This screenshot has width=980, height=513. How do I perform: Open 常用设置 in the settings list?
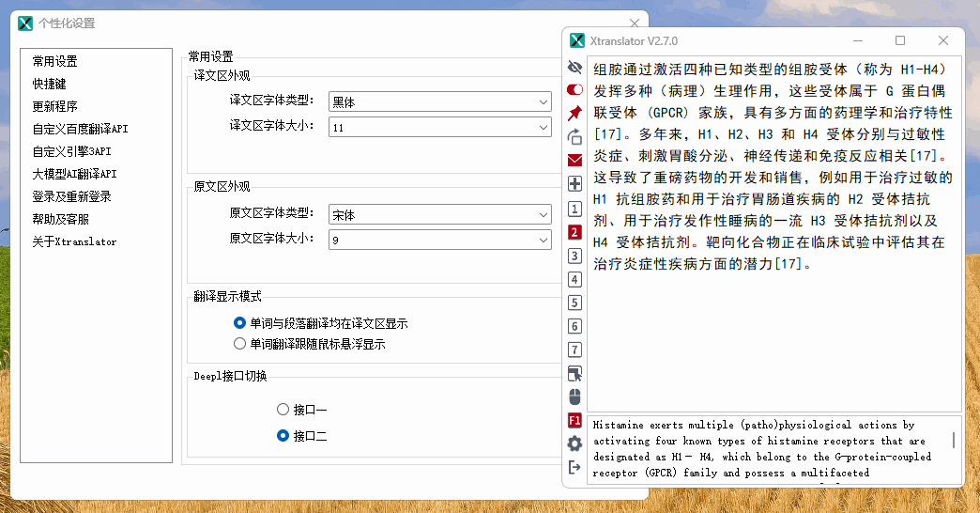(x=55, y=61)
